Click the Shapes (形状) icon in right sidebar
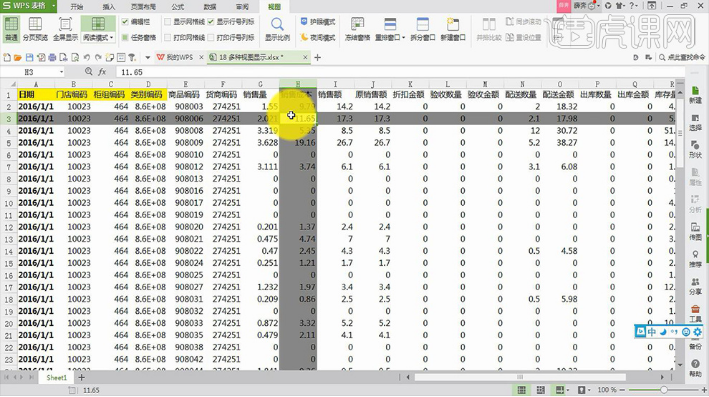 click(x=695, y=150)
